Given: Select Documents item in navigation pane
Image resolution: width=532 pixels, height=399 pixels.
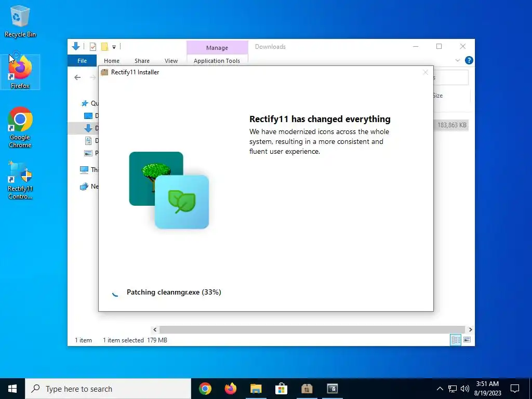Looking at the screenshot, I should [x=88, y=140].
